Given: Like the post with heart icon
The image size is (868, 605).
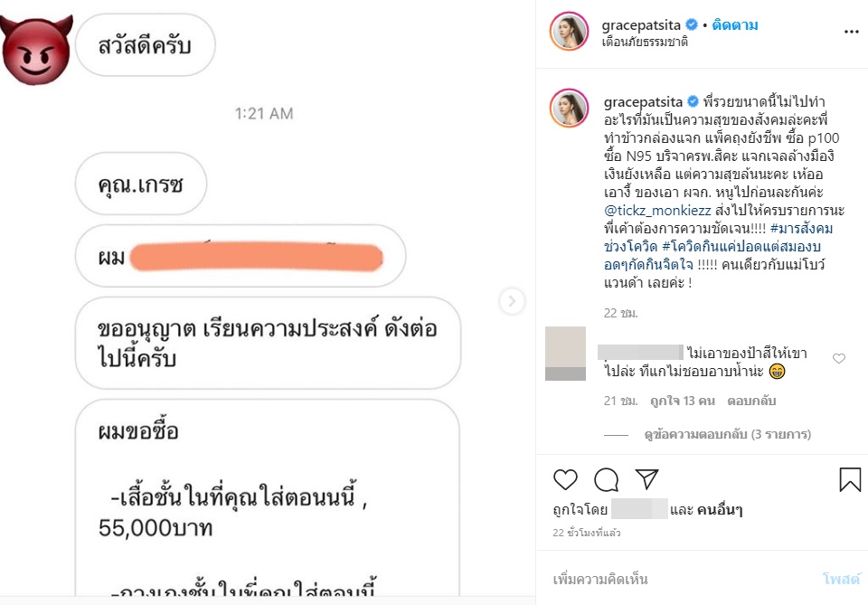Looking at the screenshot, I should (565, 479).
